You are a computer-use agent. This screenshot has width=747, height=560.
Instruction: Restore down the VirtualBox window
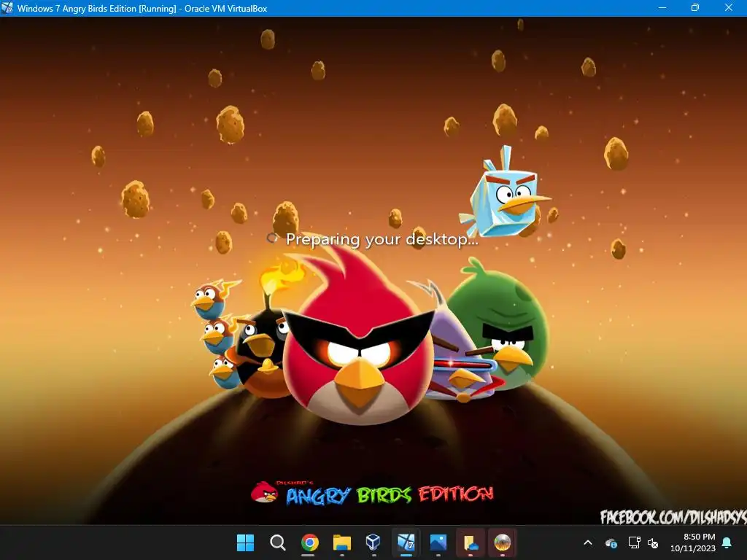click(x=695, y=8)
